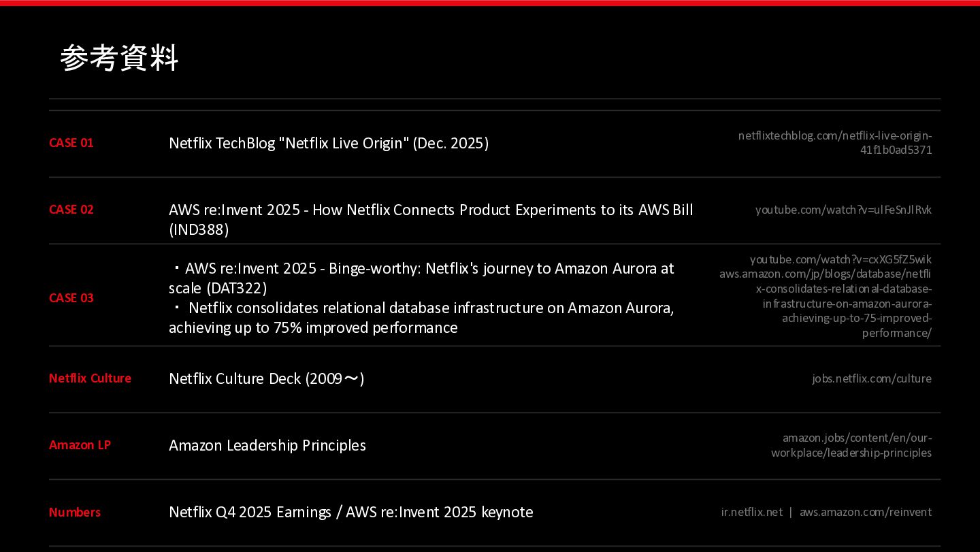Click the DAT322 Binge-worthy session bullet
Image resolution: width=980 pixels, height=552 pixels.
tap(421, 278)
